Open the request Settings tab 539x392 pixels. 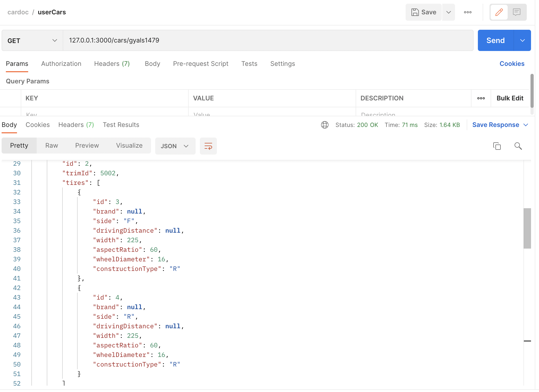pyautogui.click(x=283, y=64)
